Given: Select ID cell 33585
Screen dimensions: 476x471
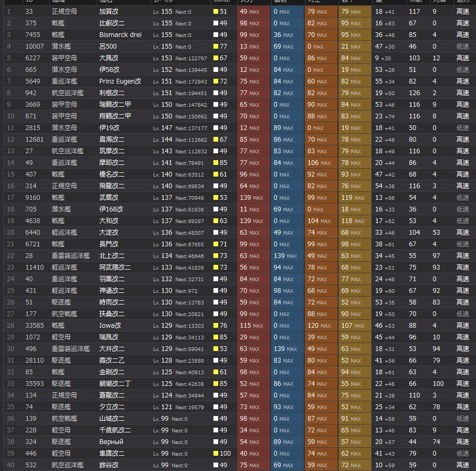Looking at the screenshot, I should click(35, 326).
